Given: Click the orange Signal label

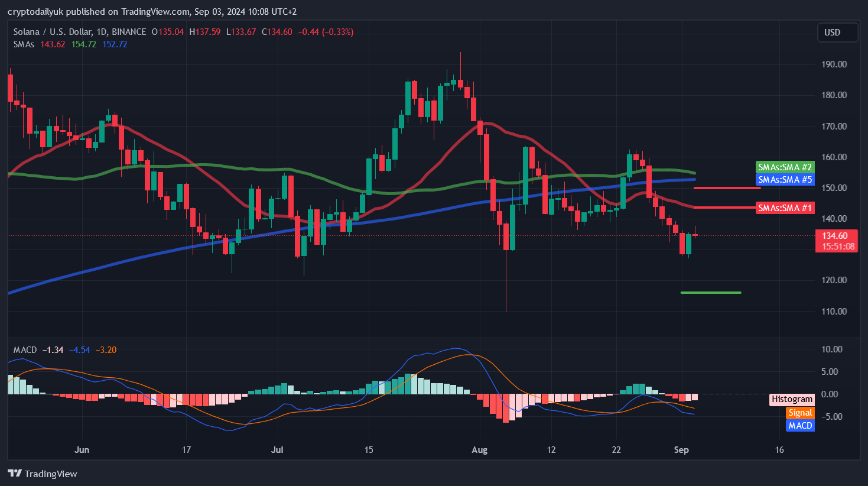Looking at the screenshot, I should tap(800, 413).
